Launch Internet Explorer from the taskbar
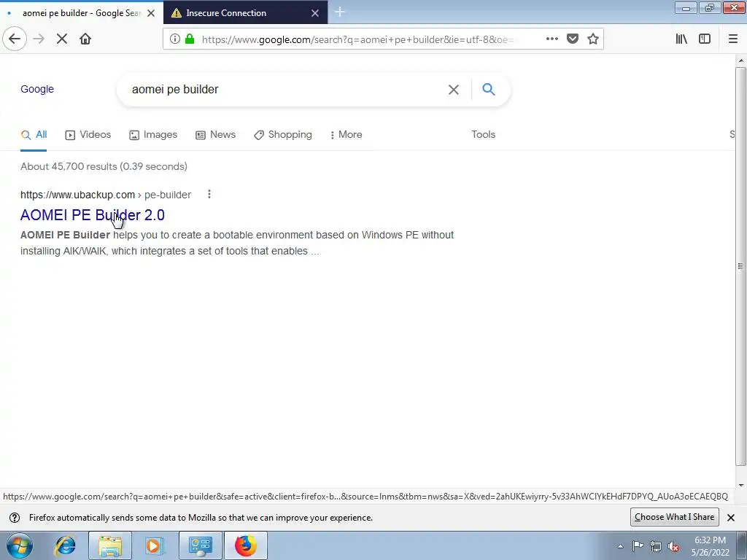The width and height of the screenshot is (747, 560). [65, 545]
